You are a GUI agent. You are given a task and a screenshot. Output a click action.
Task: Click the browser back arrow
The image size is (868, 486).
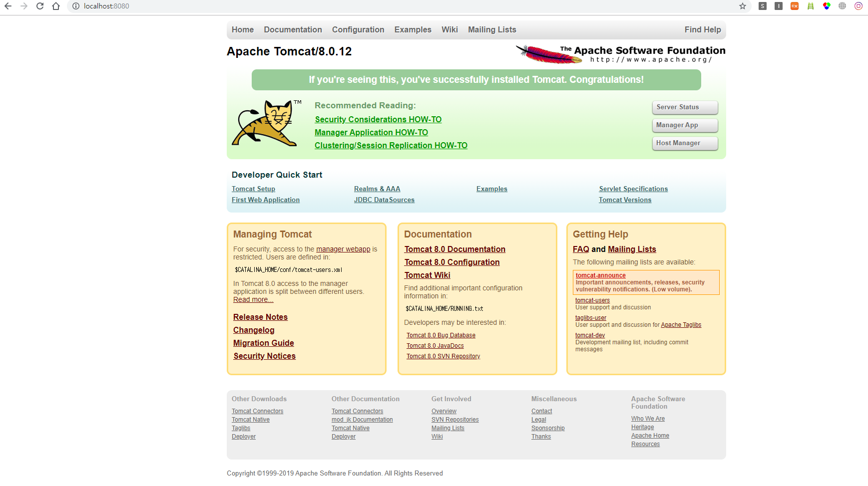pos(8,6)
